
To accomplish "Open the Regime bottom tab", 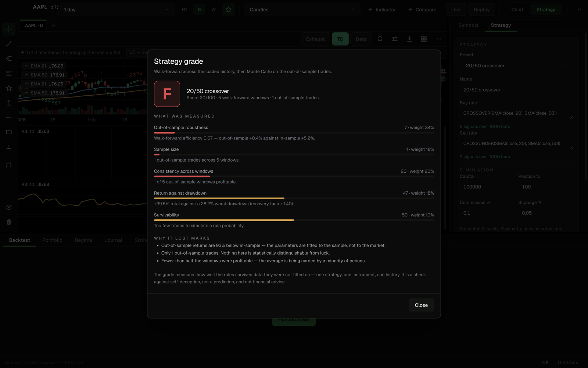I will pos(83,240).
